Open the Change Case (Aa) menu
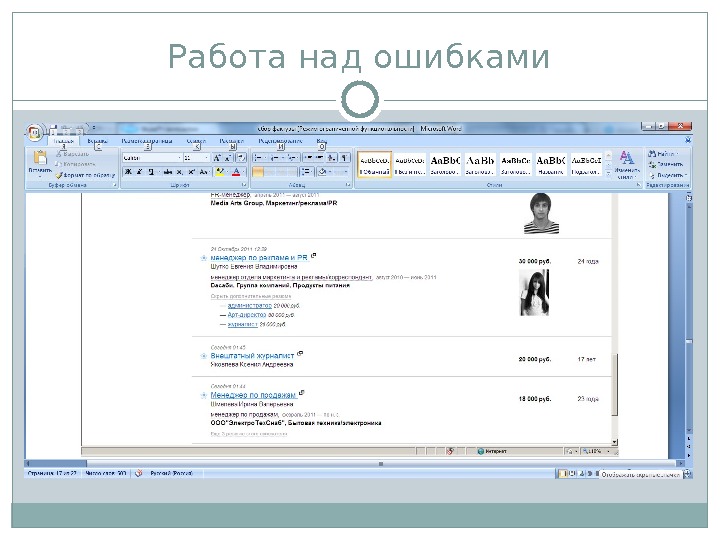The image size is (720, 540). point(203,172)
